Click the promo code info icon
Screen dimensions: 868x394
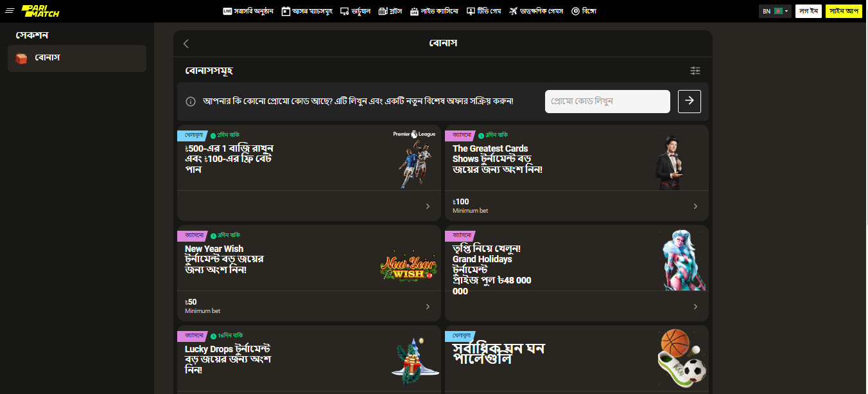pos(191,102)
